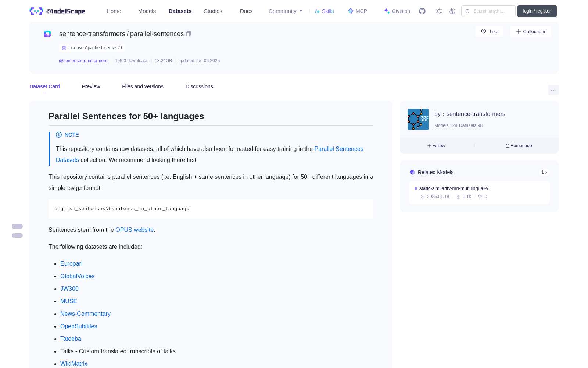The image size is (588, 368).
Task: Expand the Community dropdown menu
Action: click(286, 11)
